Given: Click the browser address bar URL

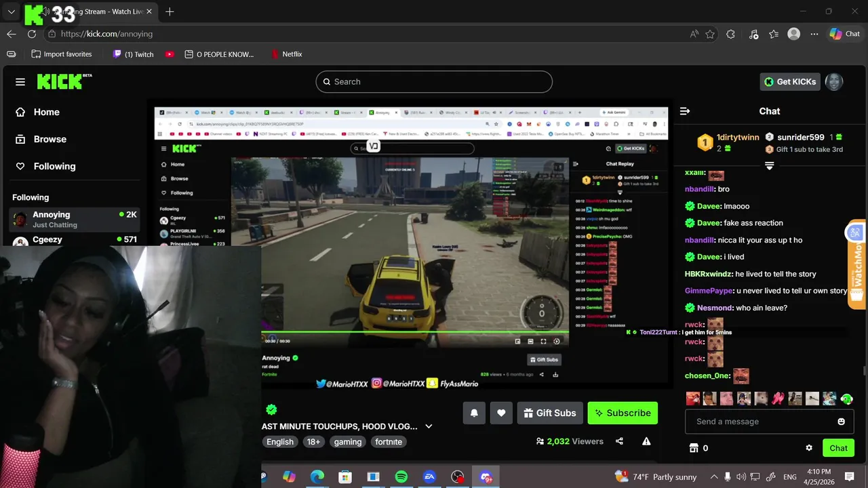Looking at the screenshot, I should click(106, 34).
